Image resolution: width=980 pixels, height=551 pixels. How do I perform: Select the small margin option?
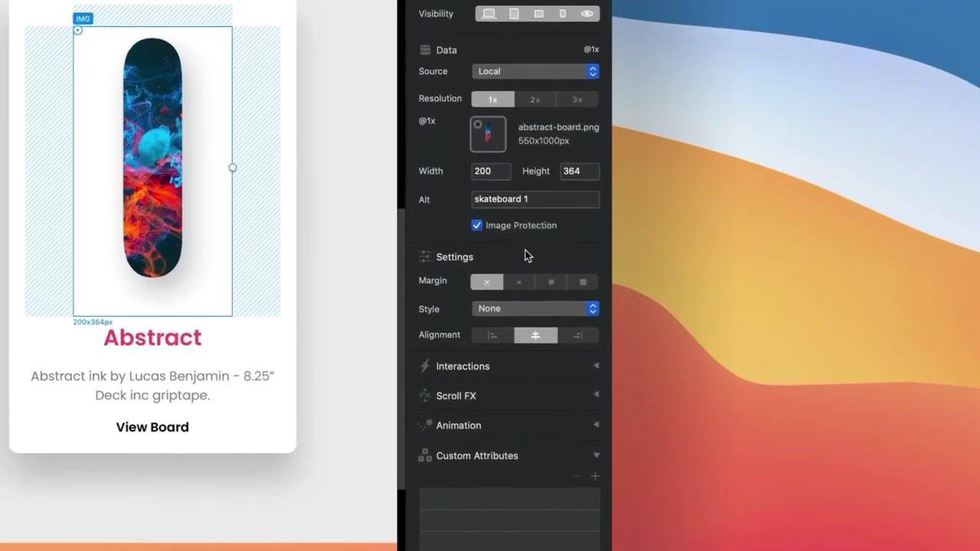click(x=519, y=282)
